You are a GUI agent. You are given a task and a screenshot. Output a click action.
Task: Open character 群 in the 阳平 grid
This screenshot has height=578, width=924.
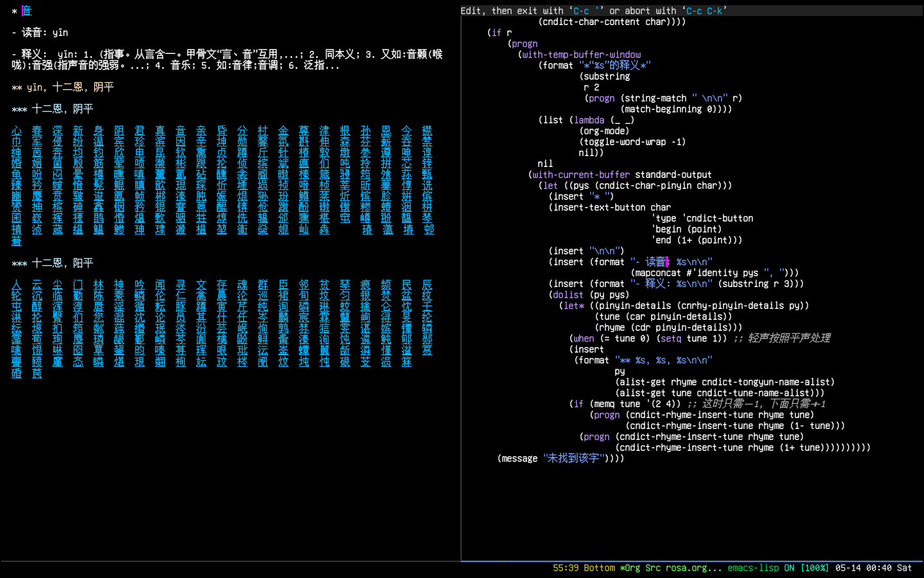(x=263, y=285)
